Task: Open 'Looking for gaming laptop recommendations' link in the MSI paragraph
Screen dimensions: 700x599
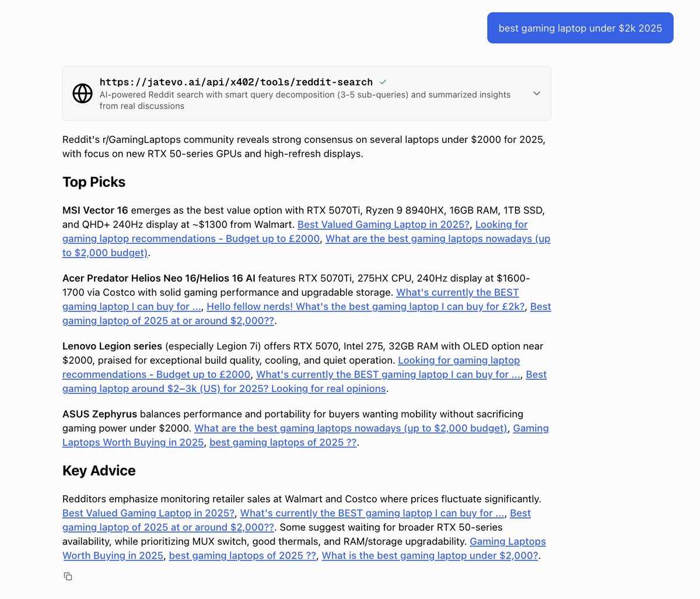Action: pyautogui.click(x=191, y=239)
